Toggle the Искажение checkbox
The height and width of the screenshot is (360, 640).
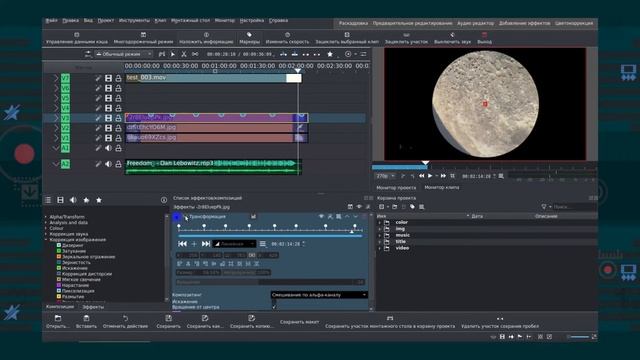pyautogui.click(x=274, y=301)
